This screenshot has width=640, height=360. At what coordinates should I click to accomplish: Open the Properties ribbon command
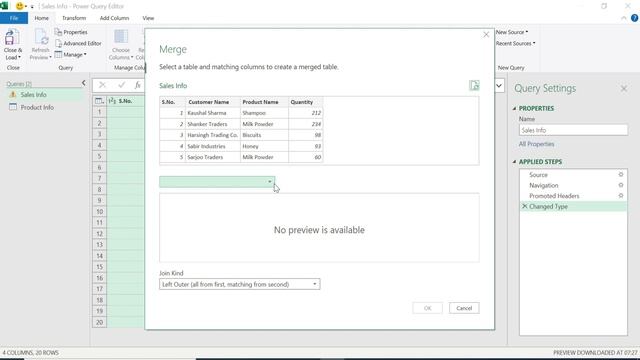[71, 32]
